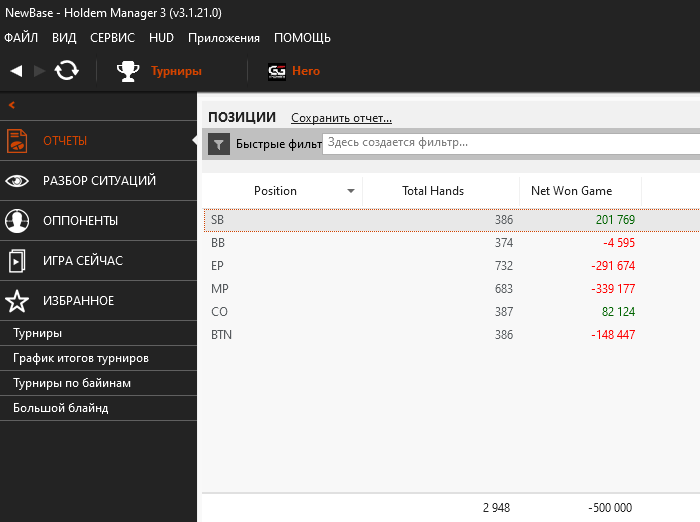
Task: Click the quick filters funnel icon
Action: pyautogui.click(x=219, y=145)
